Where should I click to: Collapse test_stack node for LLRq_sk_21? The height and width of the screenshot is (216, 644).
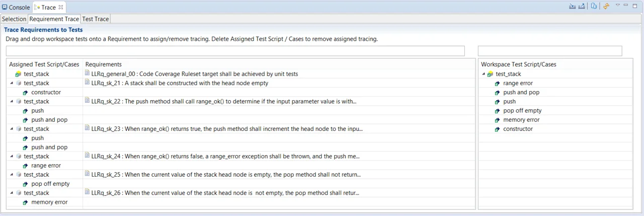[x=12, y=83]
